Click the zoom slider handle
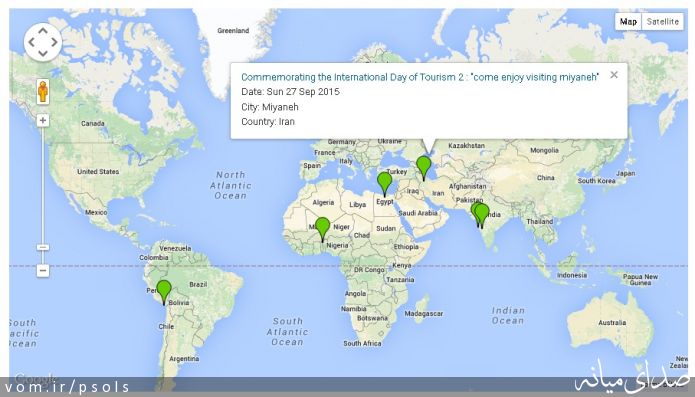Screen dimensions: 695x397 click(x=43, y=247)
